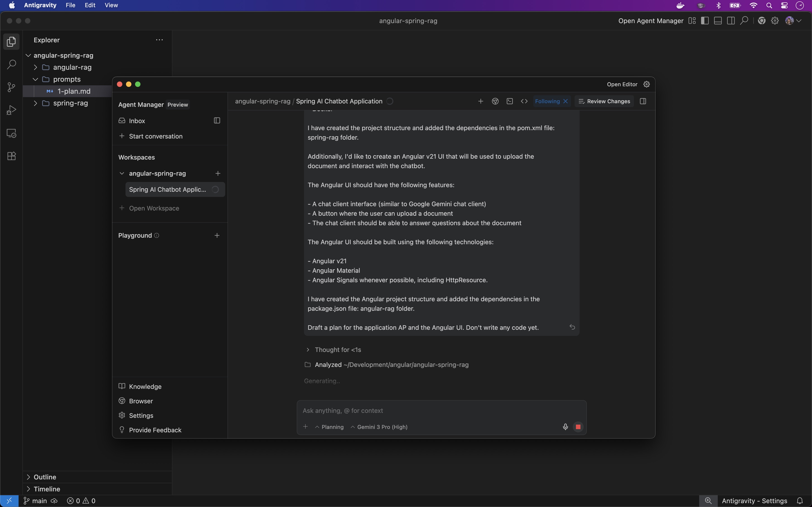Click Start conversation
Viewport: 812px width, 507px height.
click(x=155, y=136)
